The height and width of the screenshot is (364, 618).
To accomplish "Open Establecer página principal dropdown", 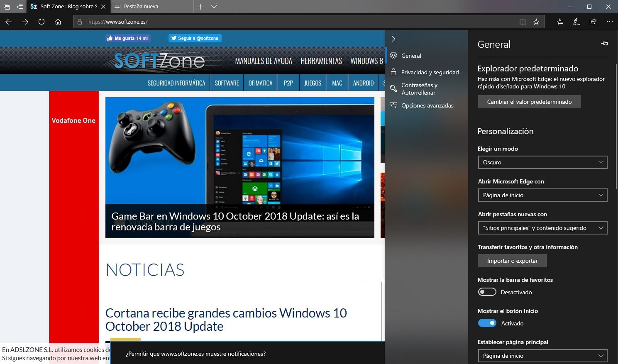I will (542, 356).
